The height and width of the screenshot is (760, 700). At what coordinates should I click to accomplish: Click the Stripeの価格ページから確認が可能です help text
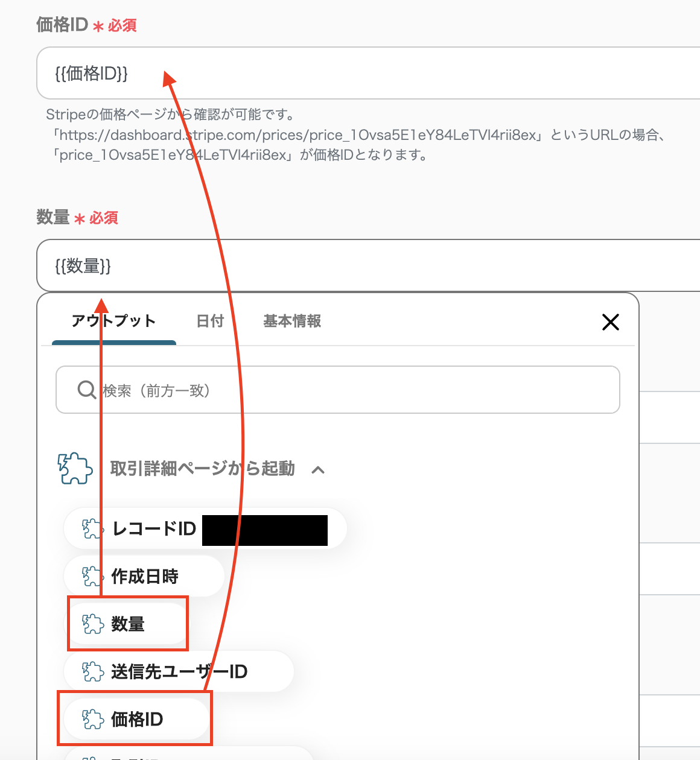point(170,115)
